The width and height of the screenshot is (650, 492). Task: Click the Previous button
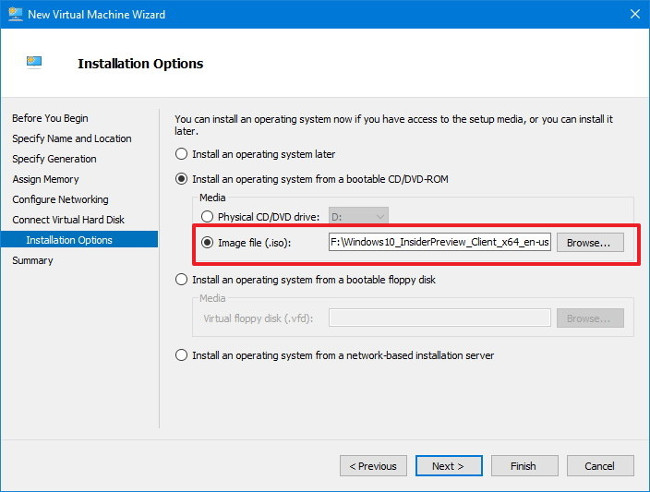373,466
